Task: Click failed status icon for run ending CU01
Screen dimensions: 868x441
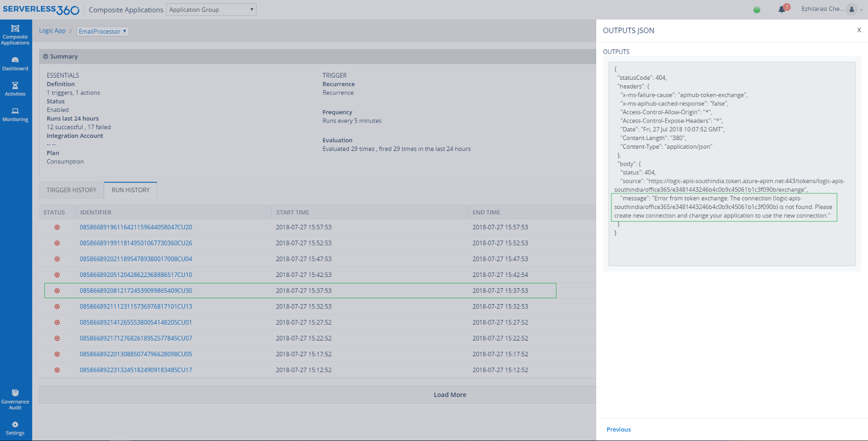Action: point(57,323)
